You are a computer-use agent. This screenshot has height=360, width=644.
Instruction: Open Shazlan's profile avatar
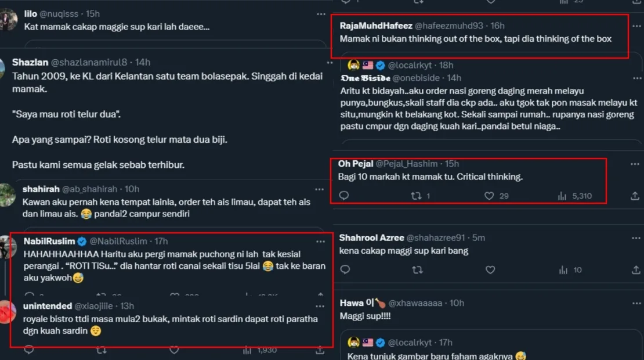(x=2, y=69)
